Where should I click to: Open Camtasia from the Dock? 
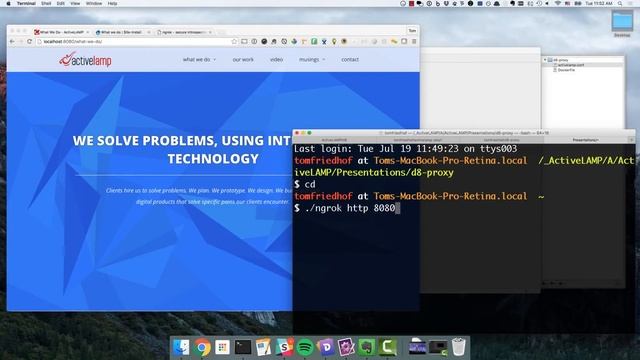(x=387, y=347)
